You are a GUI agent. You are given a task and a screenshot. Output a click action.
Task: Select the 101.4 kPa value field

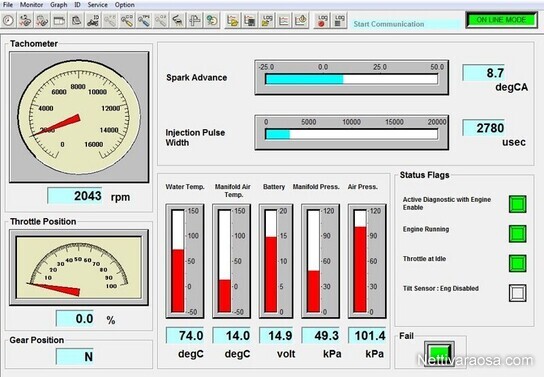click(x=367, y=335)
